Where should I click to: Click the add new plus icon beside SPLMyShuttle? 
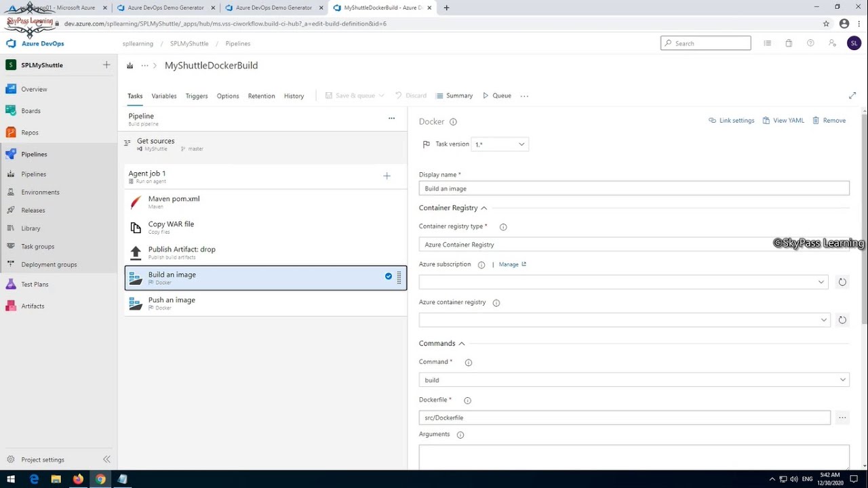(x=106, y=65)
